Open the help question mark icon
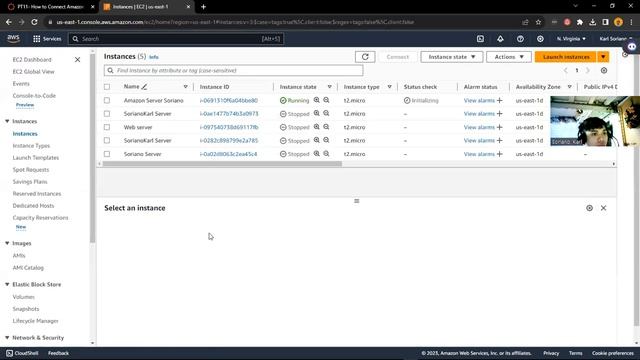The height and width of the screenshot is (360, 640). pos(520,39)
